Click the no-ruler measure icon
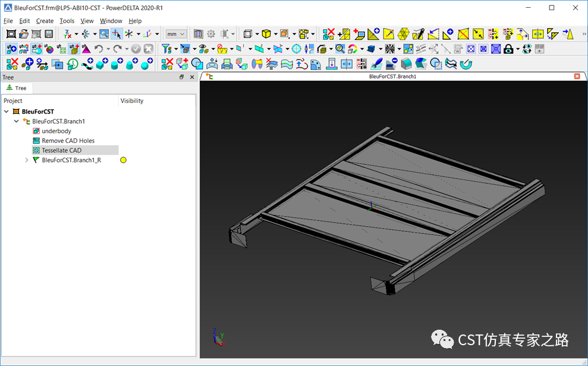This screenshot has width=588, height=366. point(222,49)
